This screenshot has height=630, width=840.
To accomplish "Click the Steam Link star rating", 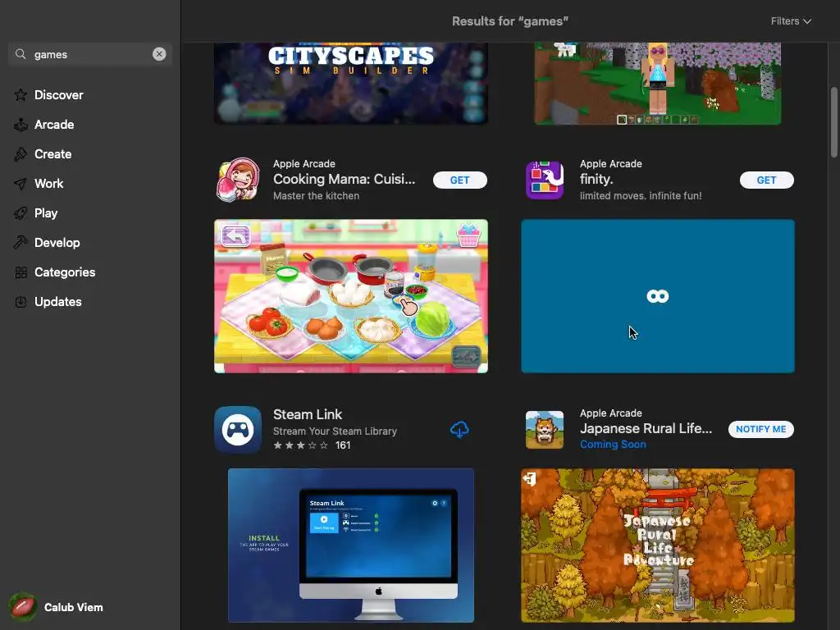I will [x=300, y=445].
